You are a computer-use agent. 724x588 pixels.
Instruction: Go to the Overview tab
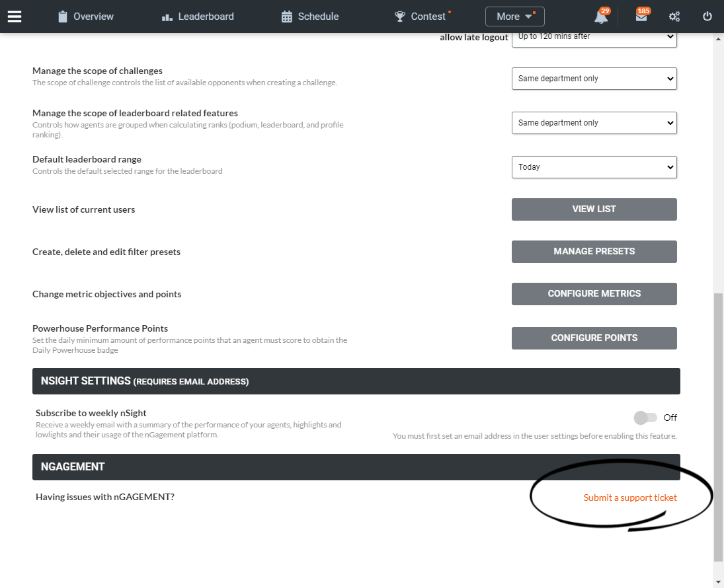86,17
